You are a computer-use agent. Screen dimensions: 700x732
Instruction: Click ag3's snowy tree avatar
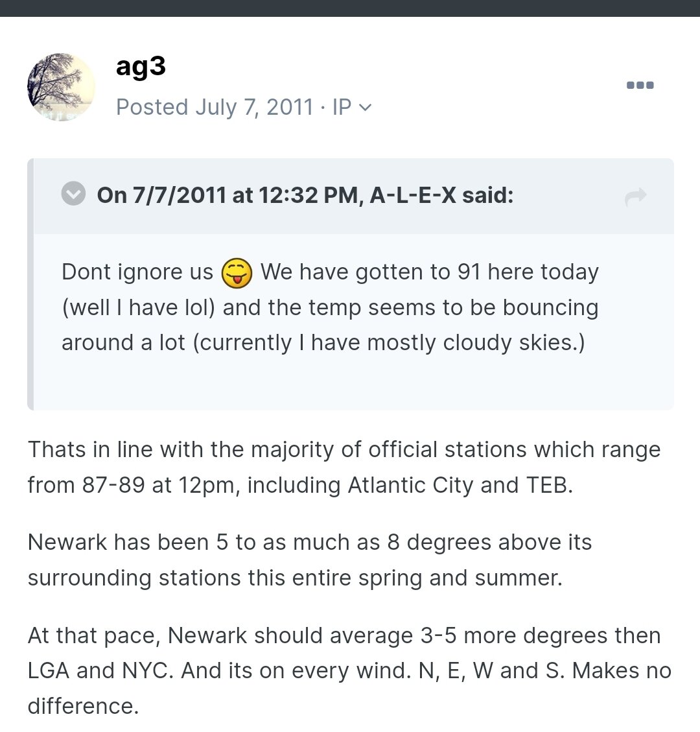pos(61,87)
